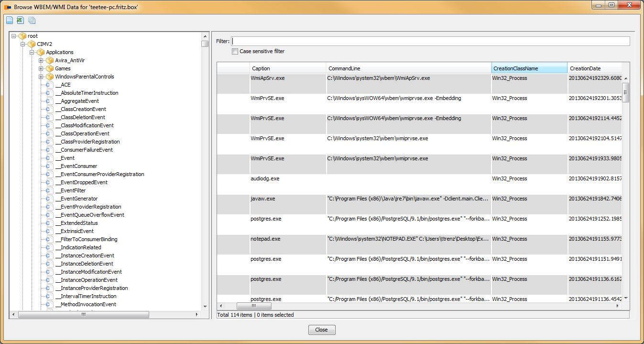The height and width of the screenshot is (344, 644).
Task: Click the Games namespace folder icon
Action: pos(49,68)
